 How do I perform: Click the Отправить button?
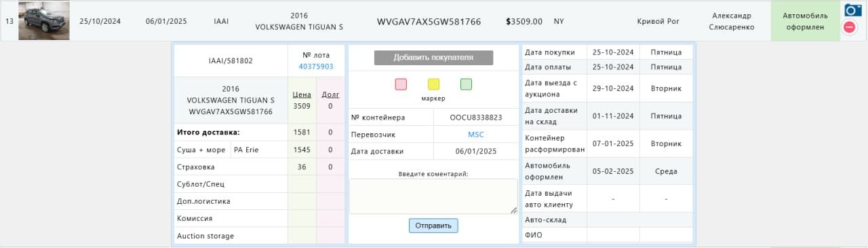433,226
